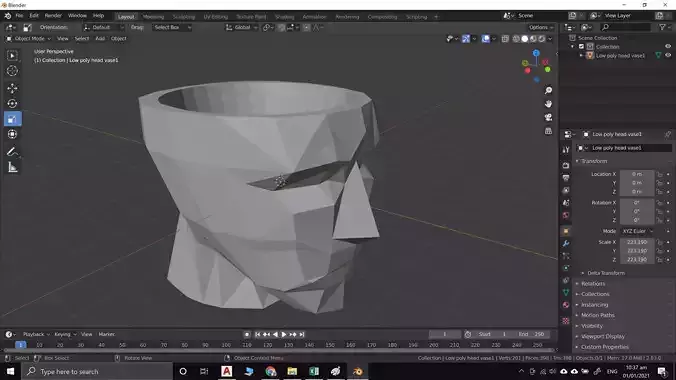
Task: Switch to solid shading mode
Action: 525,39
